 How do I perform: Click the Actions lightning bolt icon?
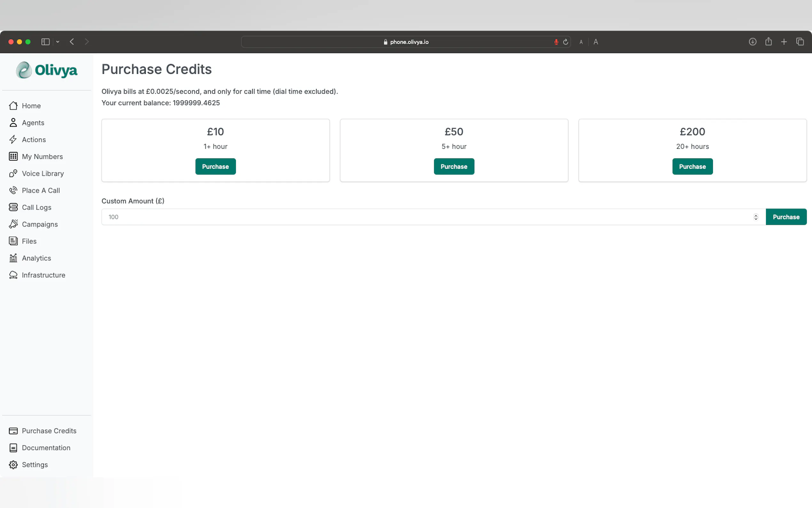click(13, 139)
